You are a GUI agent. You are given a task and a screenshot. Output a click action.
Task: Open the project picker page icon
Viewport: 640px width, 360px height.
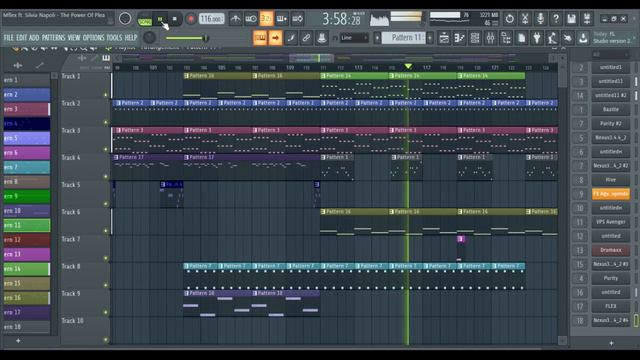(x=522, y=38)
